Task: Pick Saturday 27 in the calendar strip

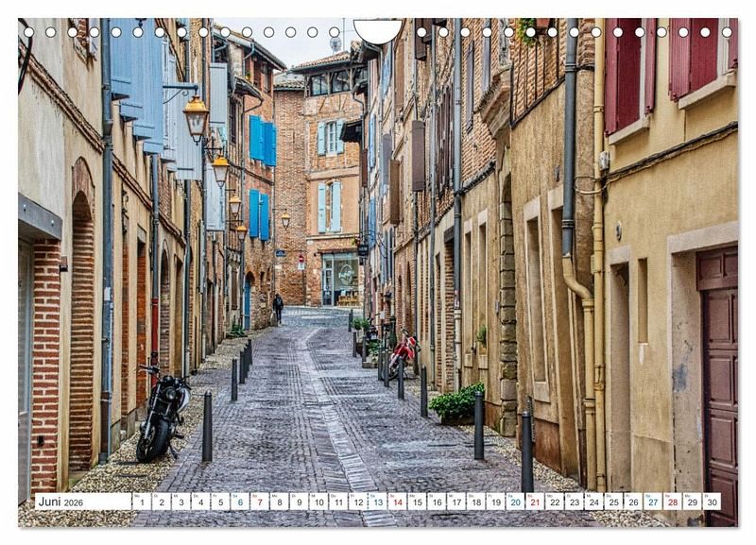Action: tap(653, 502)
